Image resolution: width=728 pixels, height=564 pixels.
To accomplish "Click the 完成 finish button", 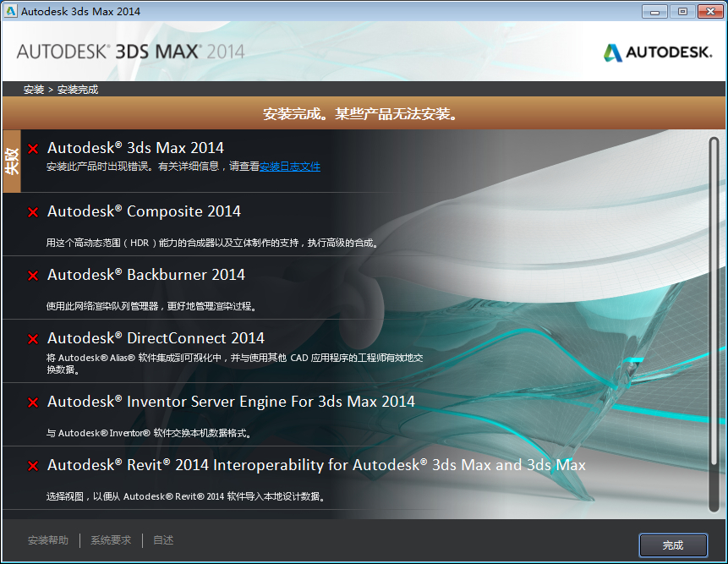I will [x=673, y=545].
